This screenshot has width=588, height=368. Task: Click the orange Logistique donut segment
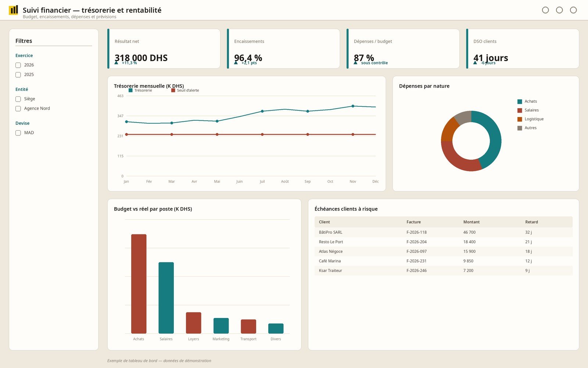(x=449, y=129)
